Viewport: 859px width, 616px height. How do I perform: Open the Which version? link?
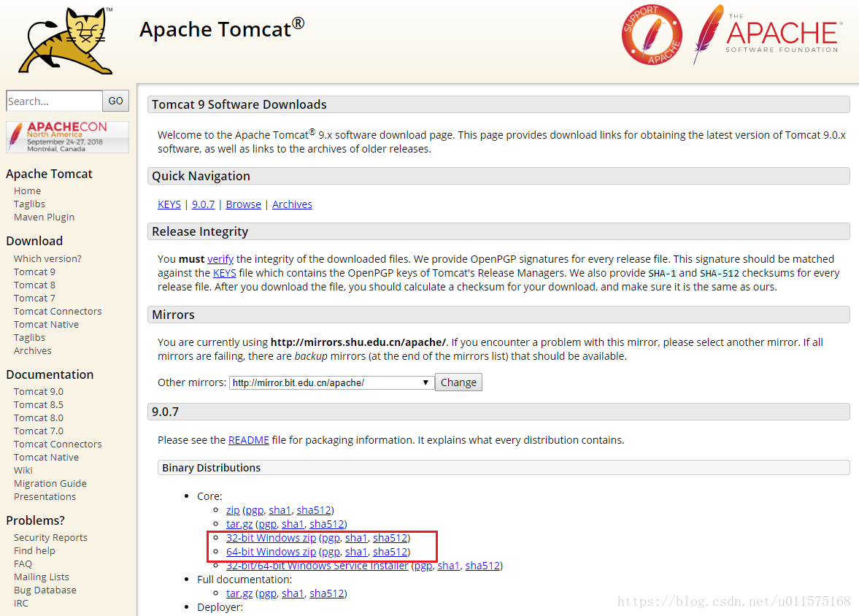47,258
